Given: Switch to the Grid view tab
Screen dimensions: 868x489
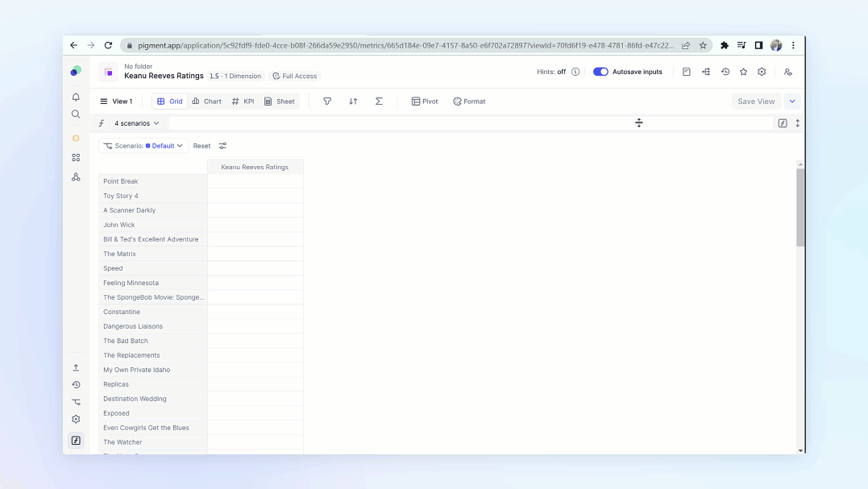Looking at the screenshot, I should (169, 102).
